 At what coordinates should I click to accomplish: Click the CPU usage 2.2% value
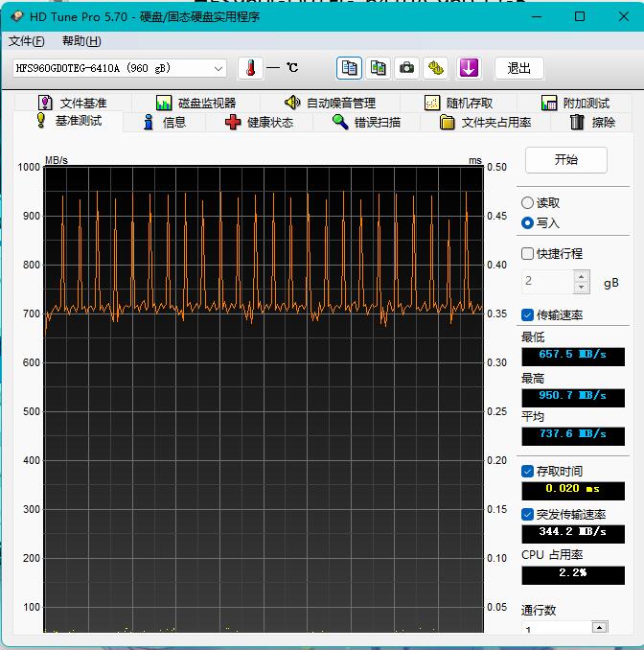[573, 575]
